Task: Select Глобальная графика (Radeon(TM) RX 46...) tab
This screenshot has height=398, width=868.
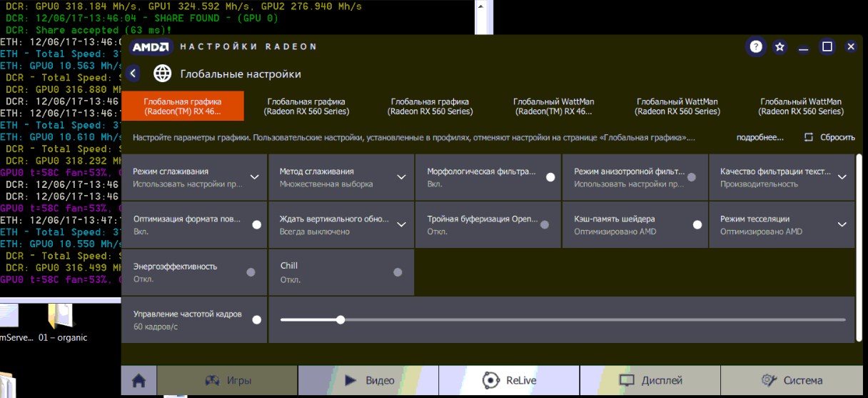Action: coord(183,106)
